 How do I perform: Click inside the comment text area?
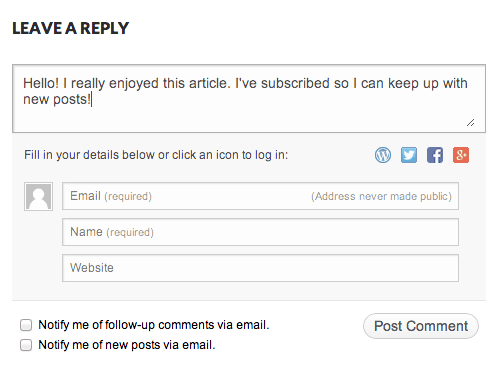[x=249, y=99]
